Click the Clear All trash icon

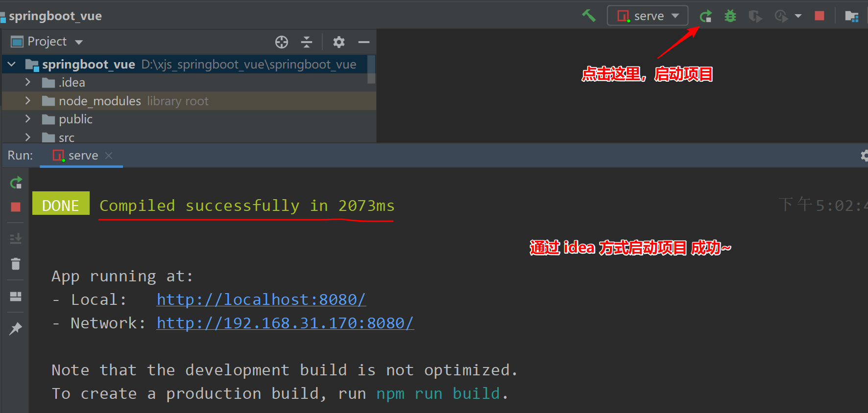coord(16,264)
